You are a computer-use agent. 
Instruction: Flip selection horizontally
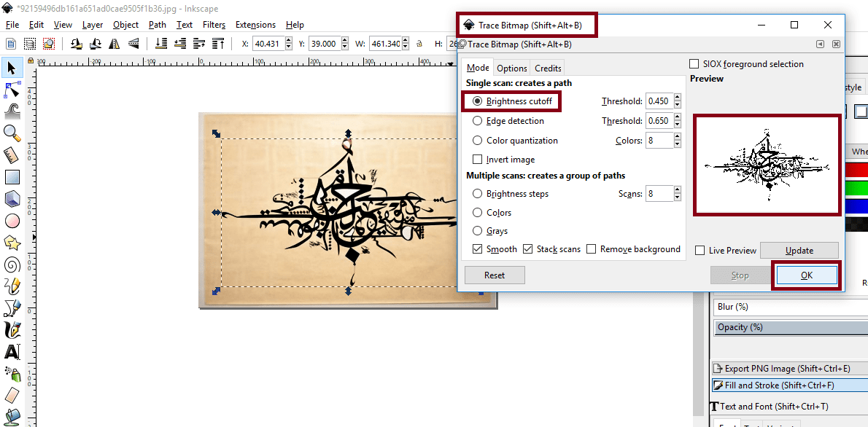[x=115, y=43]
